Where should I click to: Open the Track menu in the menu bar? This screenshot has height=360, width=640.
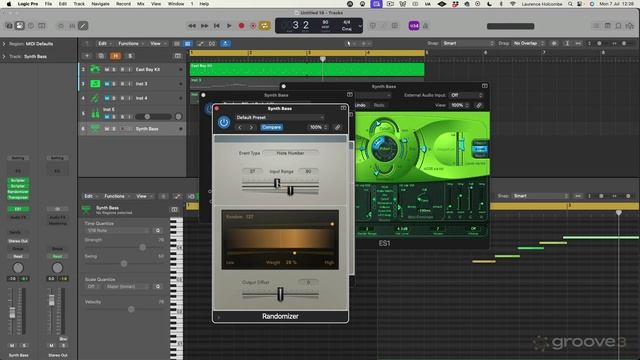click(x=79, y=4)
